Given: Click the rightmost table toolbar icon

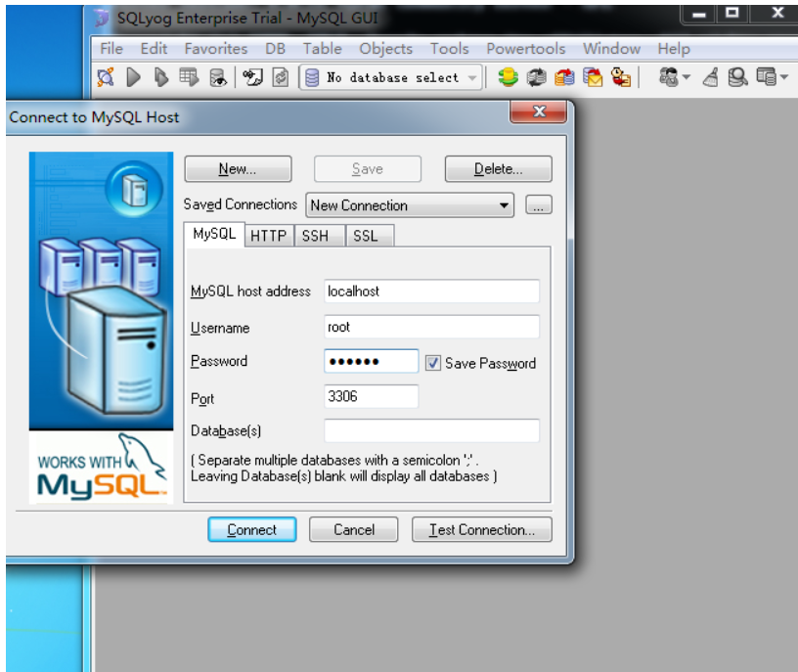Looking at the screenshot, I should coord(766,77).
